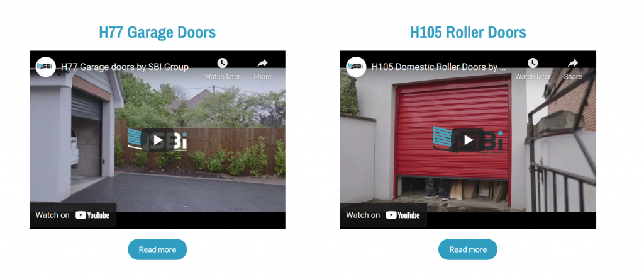Click Share arrow on H105 Roller video
The height and width of the screenshot is (279, 644).
coord(573,63)
